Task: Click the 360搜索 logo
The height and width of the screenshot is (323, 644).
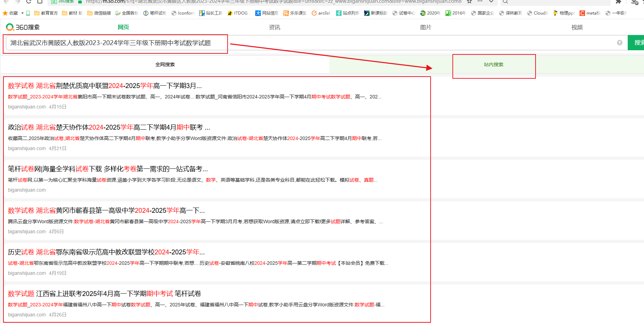Action: (23, 27)
